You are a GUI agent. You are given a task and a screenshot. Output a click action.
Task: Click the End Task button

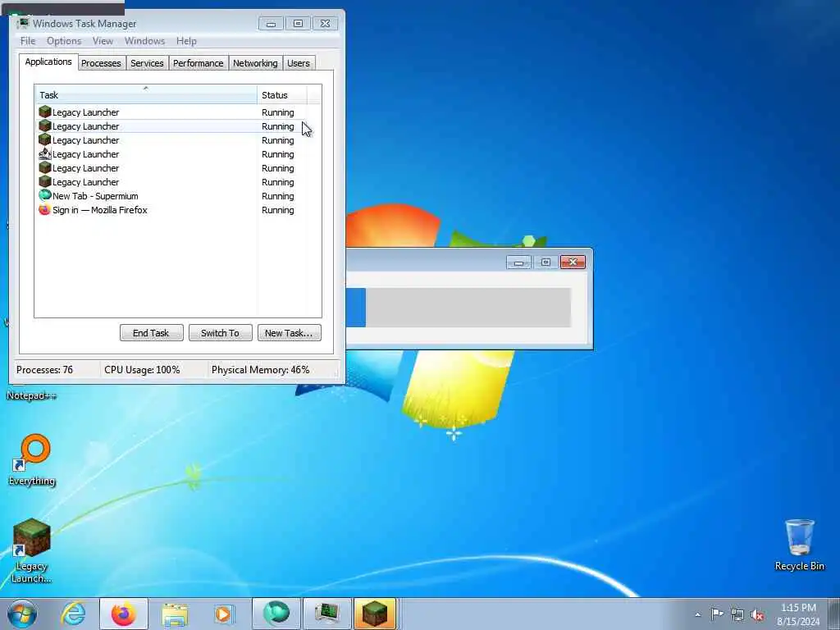tap(151, 333)
